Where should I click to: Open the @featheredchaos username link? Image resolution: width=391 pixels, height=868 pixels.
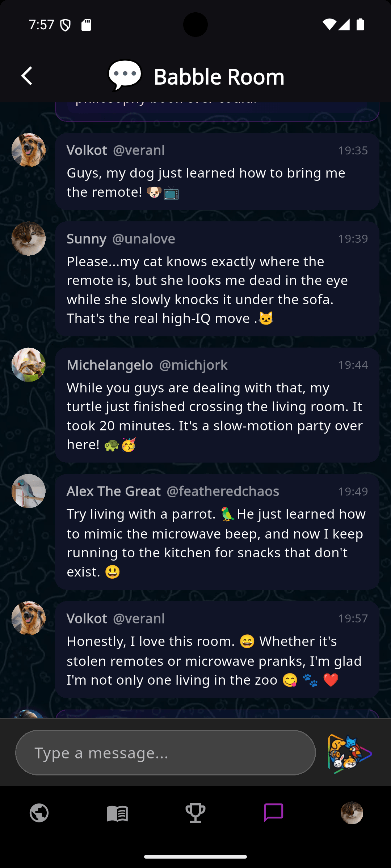point(223,491)
